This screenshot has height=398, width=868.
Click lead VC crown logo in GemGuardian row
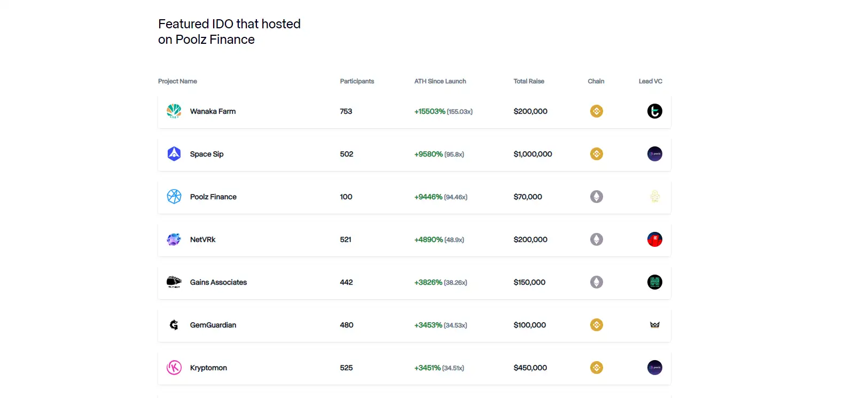pos(654,325)
